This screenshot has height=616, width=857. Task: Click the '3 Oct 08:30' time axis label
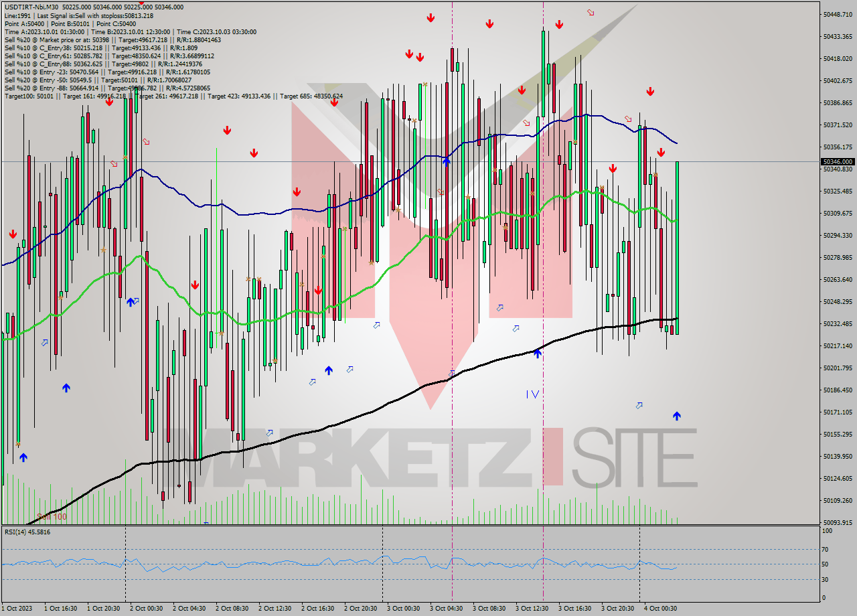[489, 609]
